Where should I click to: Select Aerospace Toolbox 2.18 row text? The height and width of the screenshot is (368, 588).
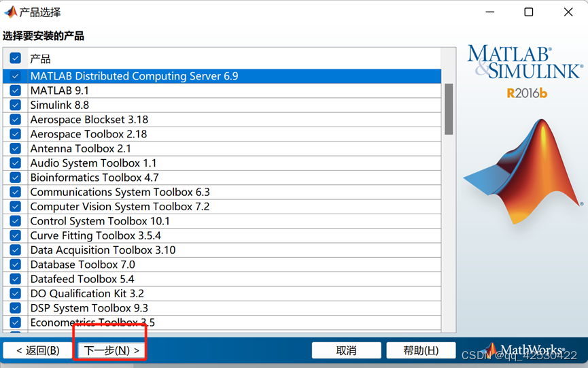click(x=88, y=134)
